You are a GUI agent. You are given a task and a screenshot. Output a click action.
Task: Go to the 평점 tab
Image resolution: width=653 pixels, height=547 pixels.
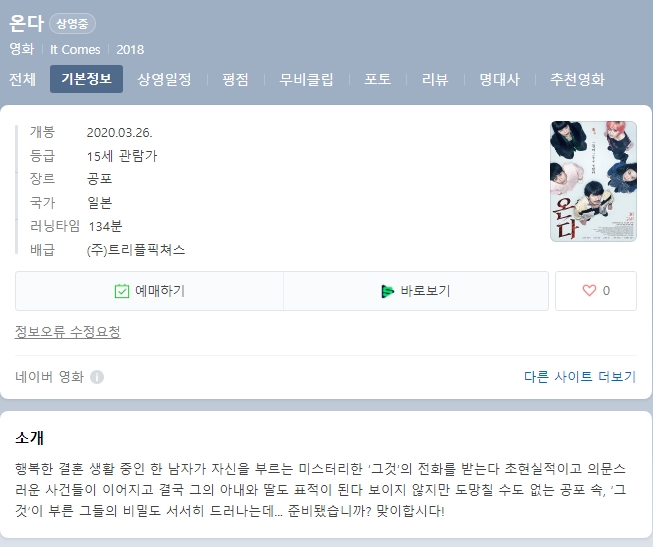(x=235, y=79)
